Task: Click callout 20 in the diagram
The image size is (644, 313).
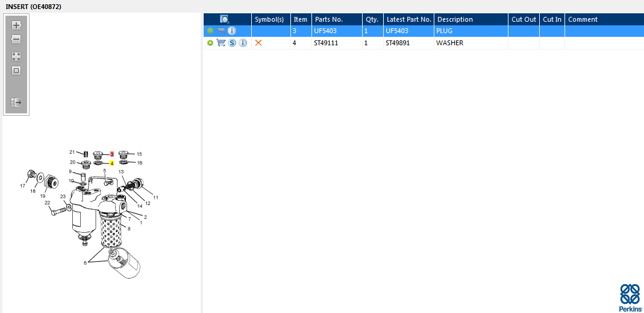Action: point(72,162)
